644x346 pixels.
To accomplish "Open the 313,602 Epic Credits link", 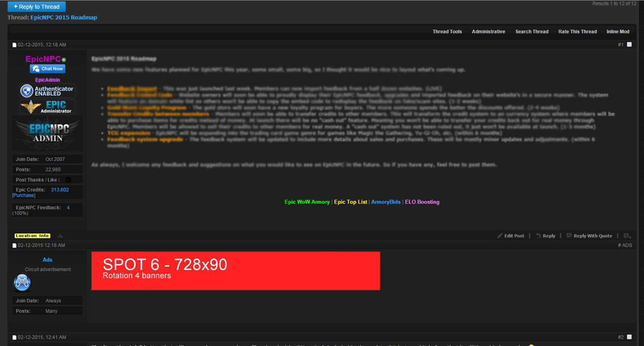I will click(60, 190).
